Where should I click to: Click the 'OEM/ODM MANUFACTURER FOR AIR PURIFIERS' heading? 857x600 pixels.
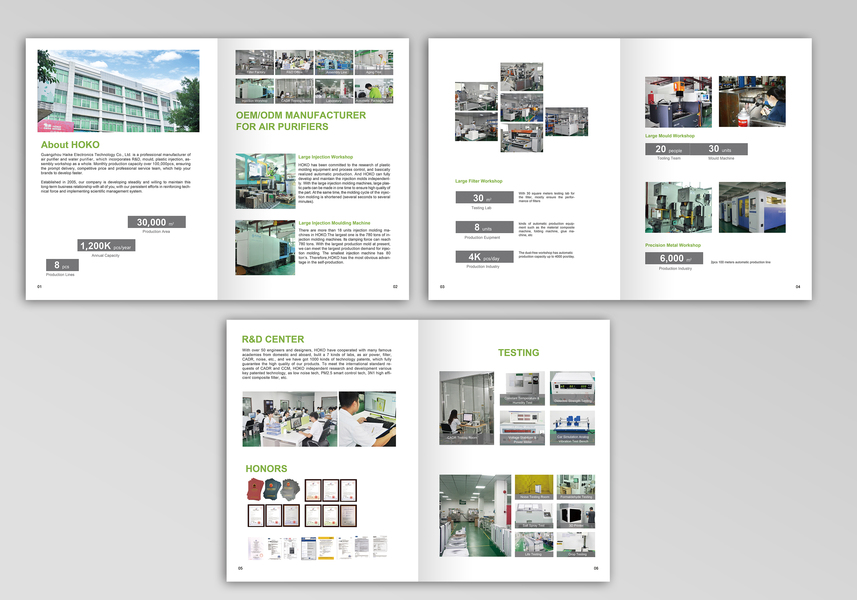pyautogui.click(x=301, y=121)
